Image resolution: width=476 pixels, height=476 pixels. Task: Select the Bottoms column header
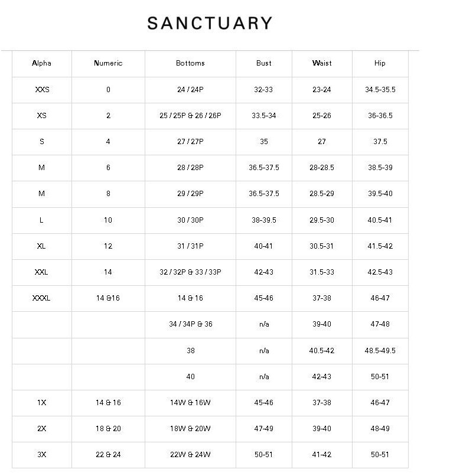click(190, 63)
